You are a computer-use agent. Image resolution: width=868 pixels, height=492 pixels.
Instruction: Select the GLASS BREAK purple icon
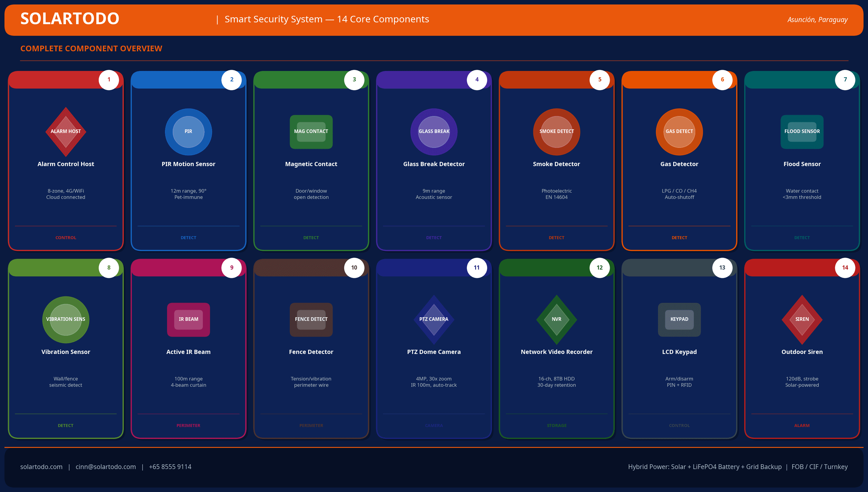pyautogui.click(x=434, y=132)
